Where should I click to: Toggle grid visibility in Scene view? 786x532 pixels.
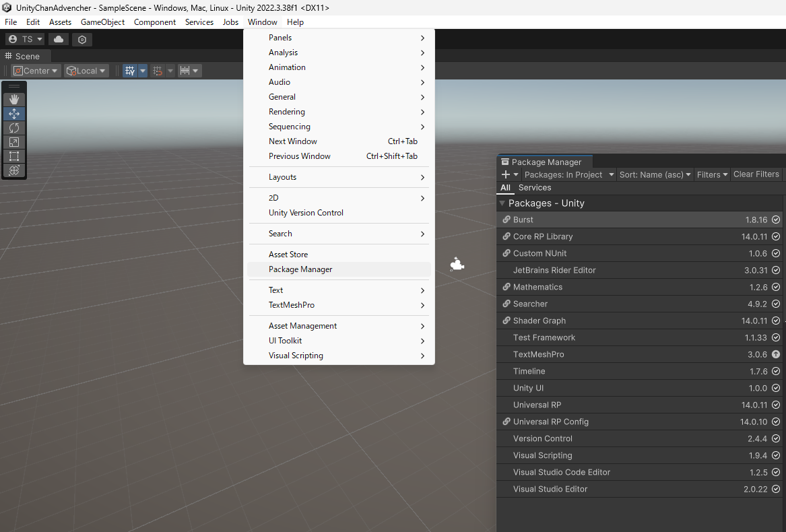click(130, 71)
